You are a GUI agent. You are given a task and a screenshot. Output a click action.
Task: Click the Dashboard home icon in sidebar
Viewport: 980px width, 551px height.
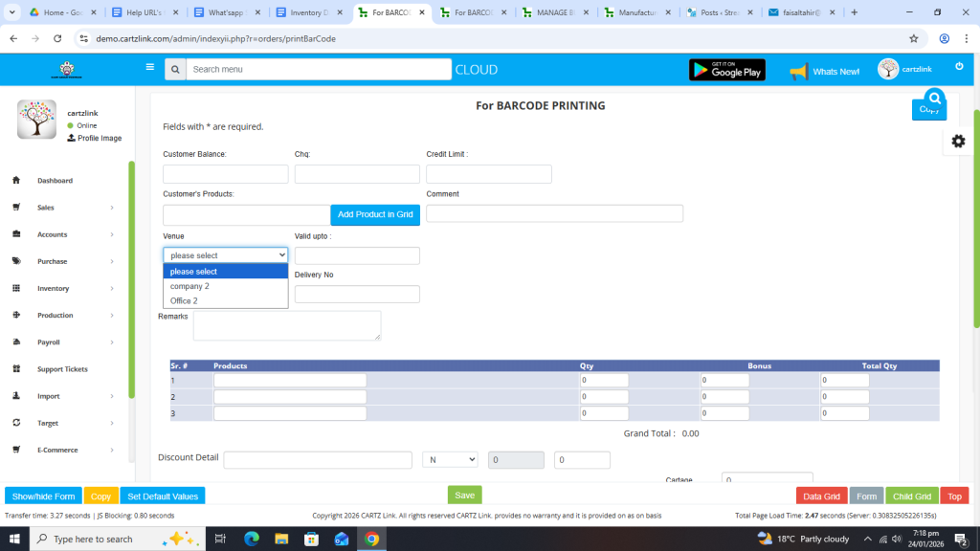16,181
